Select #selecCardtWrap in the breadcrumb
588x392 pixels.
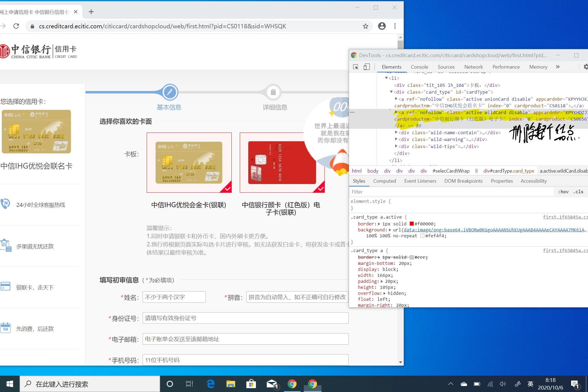(451, 171)
